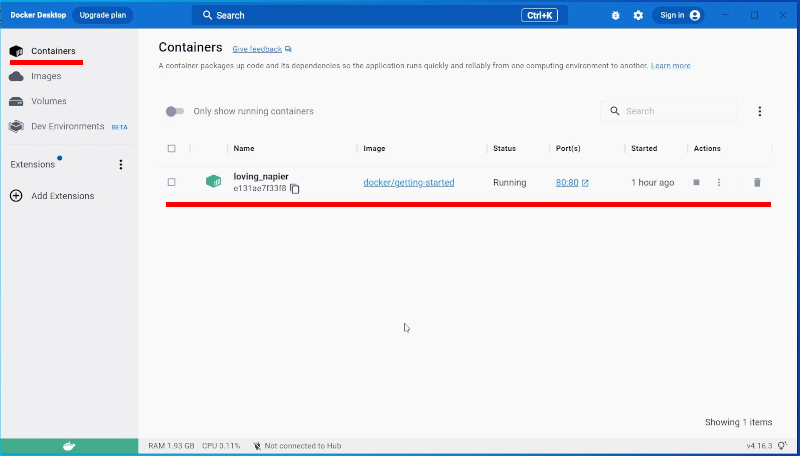Open the Images sidebar section
The image size is (800, 456).
(46, 76)
